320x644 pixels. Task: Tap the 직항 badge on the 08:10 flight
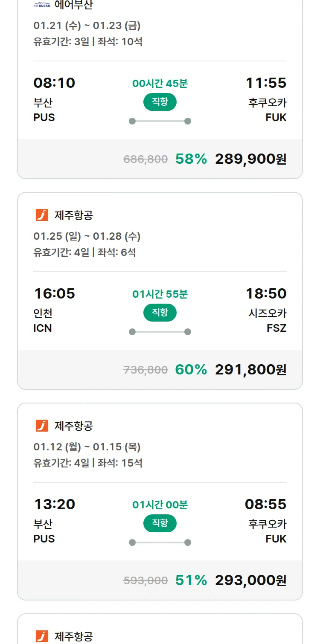(160, 102)
